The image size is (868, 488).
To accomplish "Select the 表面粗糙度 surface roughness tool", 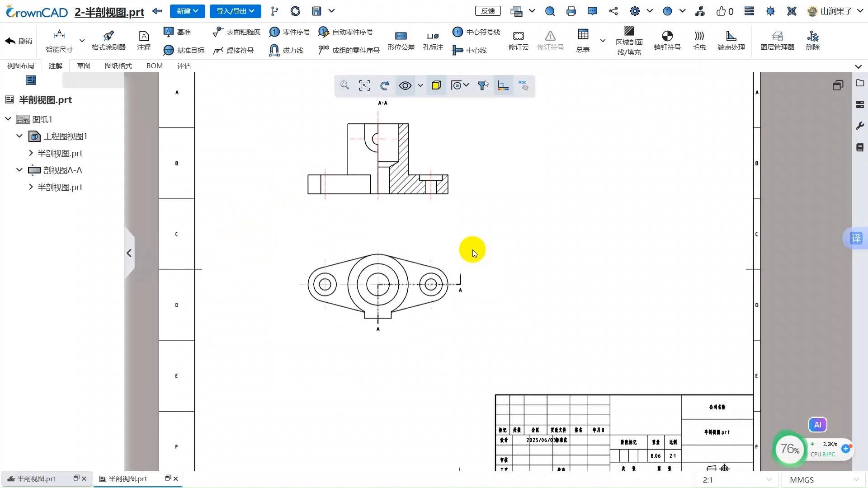I will coord(236,32).
